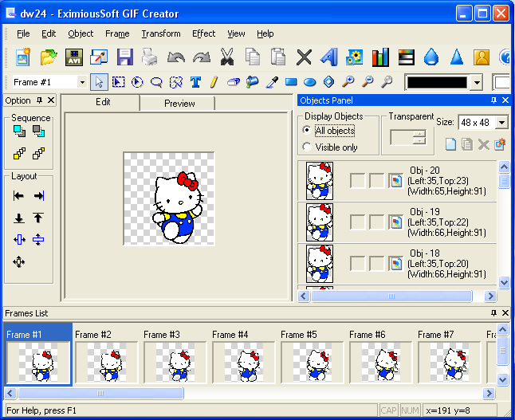Viewport: 515px width, 420px height.
Task: Open the black color dropdown arrow
Action: [477, 82]
